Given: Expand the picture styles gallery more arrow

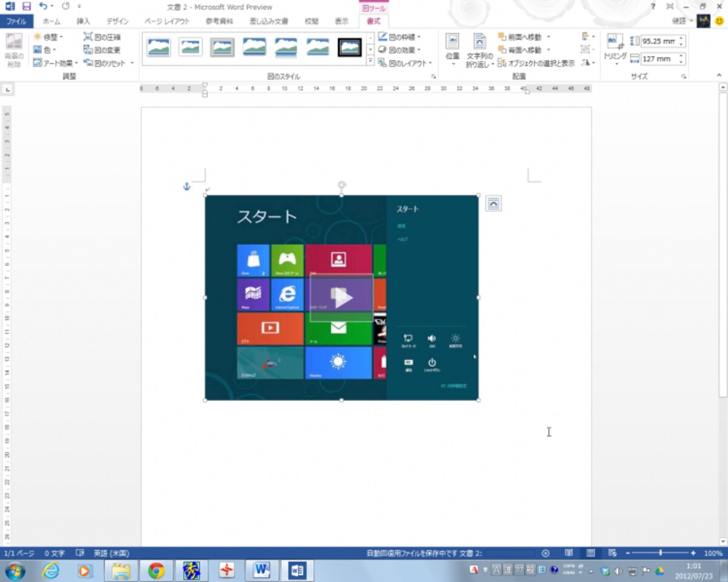Looking at the screenshot, I should [x=370, y=59].
